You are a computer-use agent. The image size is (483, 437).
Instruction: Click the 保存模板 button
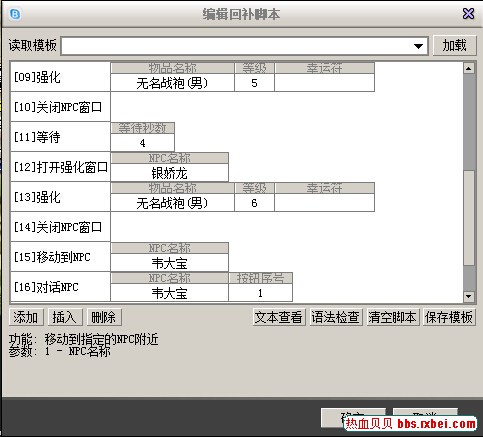click(449, 317)
